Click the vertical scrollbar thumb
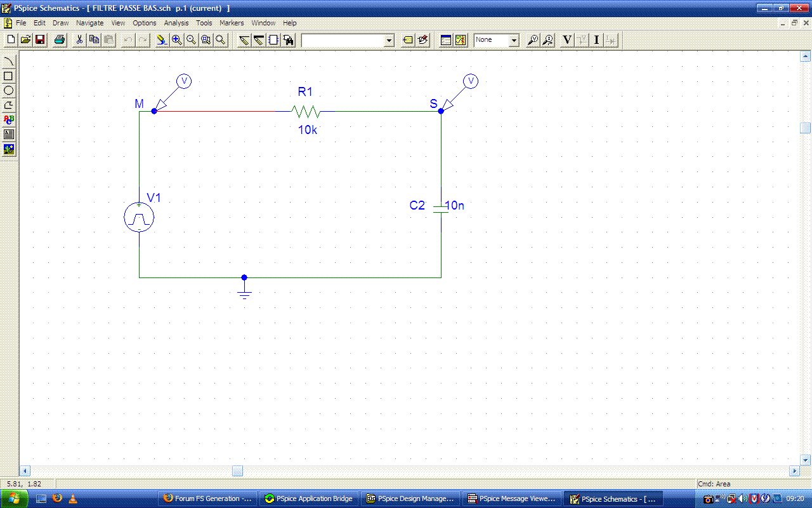Screen dimensions: 812x508 (x=806, y=128)
